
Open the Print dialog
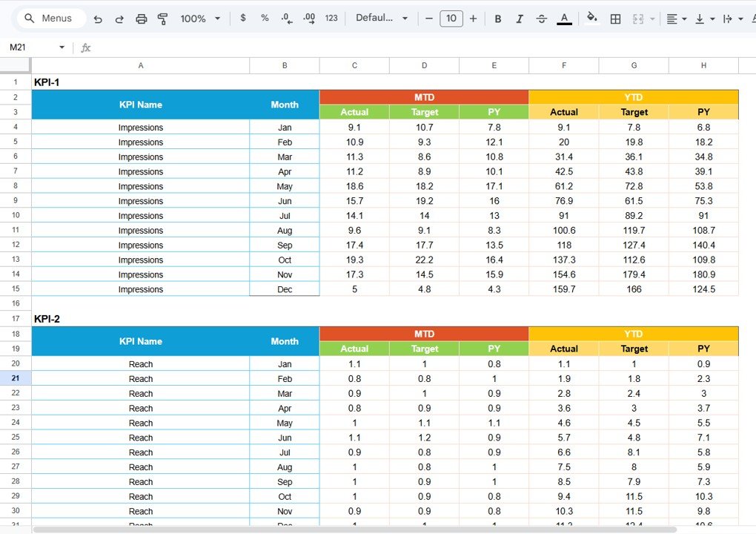141,18
